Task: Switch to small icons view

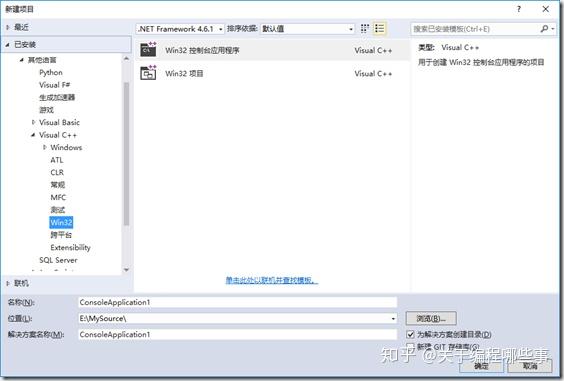Action: coord(365,28)
